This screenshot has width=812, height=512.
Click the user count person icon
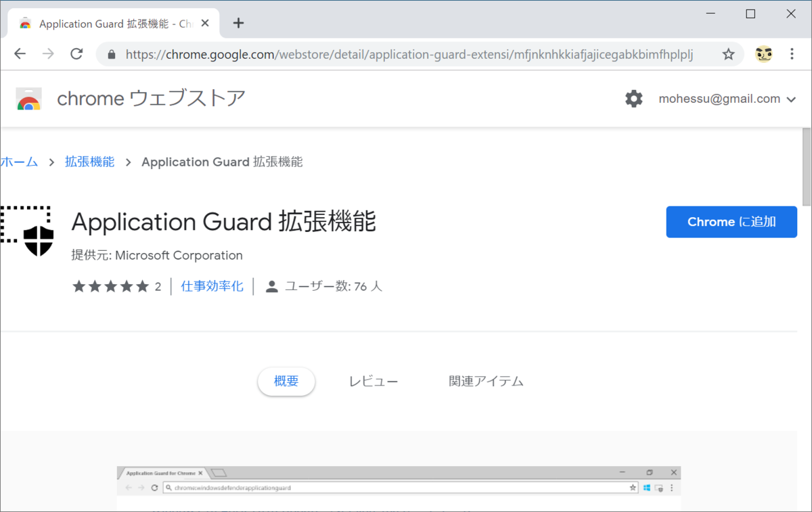[x=272, y=287]
